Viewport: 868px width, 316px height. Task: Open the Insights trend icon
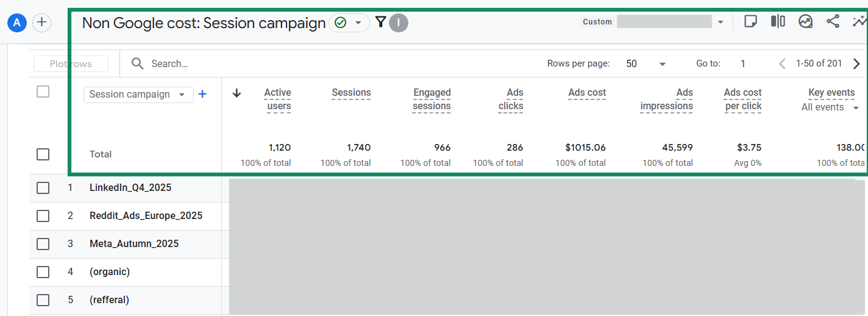805,21
